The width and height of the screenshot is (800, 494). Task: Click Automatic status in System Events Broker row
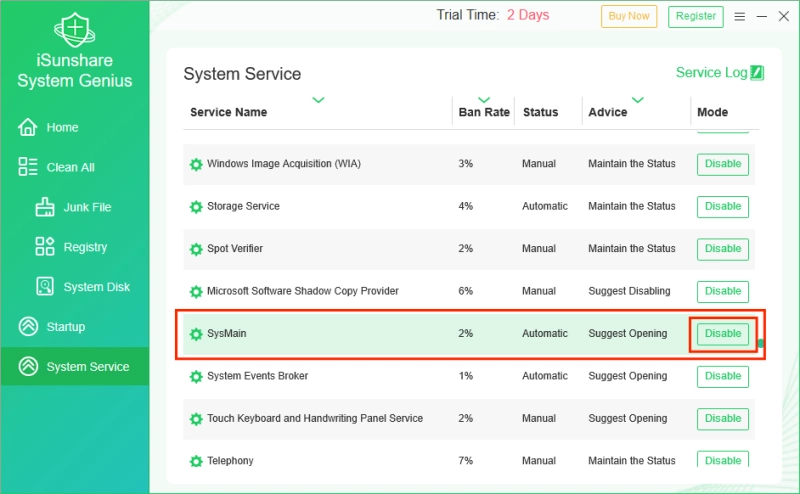click(x=544, y=376)
